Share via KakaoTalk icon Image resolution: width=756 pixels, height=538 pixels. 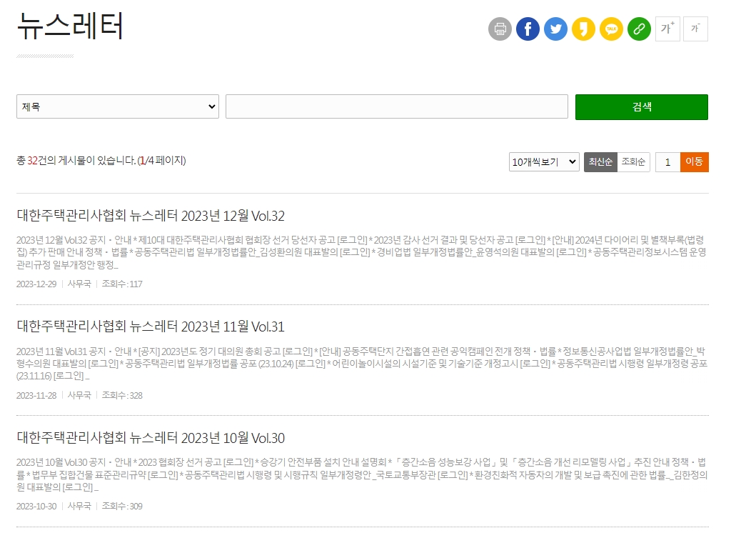(x=611, y=29)
